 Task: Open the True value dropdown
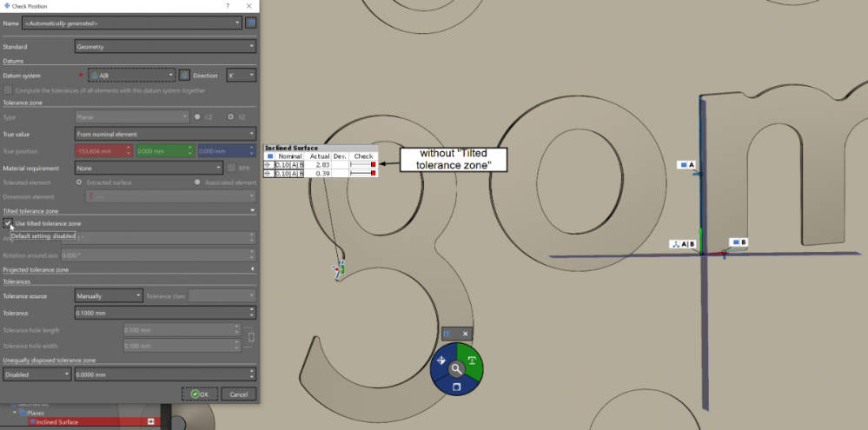(x=165, y=134)
